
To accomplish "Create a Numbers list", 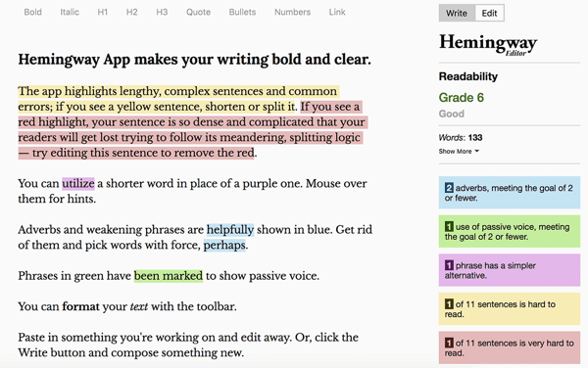I will tap(292, 12).
